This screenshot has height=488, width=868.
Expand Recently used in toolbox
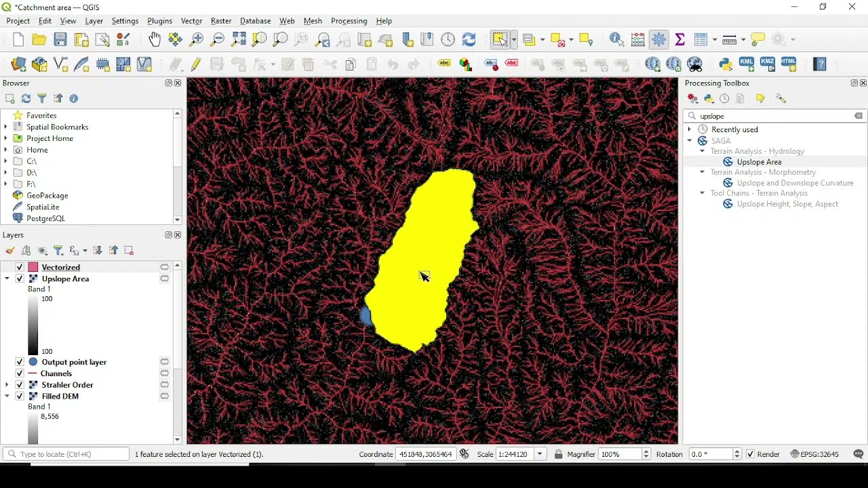coord(690,129)
